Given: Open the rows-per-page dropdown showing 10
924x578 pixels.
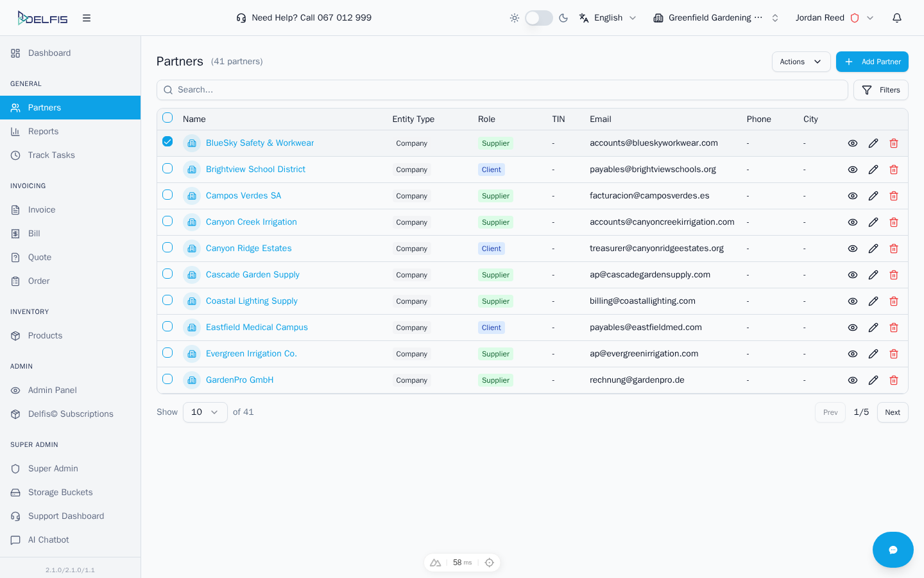Looking at the screenshot, I should 205,412.
